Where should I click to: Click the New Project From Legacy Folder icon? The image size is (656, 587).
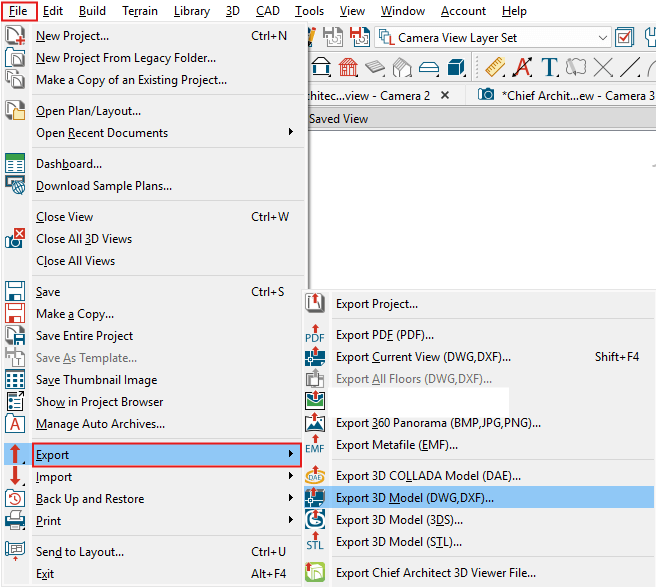(x=15, y=57)
